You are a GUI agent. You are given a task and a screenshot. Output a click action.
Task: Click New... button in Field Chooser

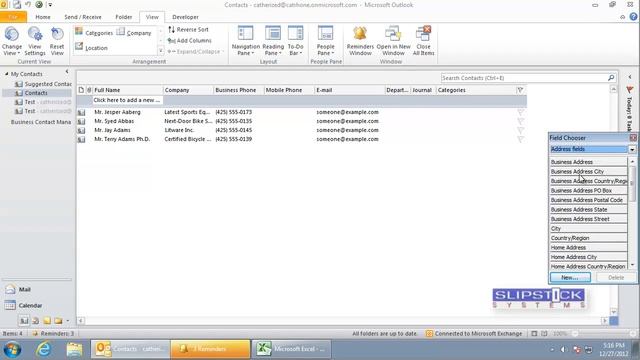[x=570, y=278]
